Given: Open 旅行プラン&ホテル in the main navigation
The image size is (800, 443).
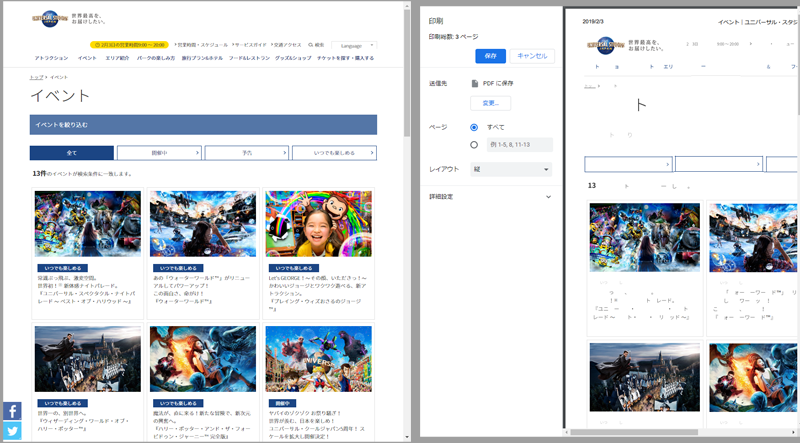Looking at the screenshot, I should point(202,58).
